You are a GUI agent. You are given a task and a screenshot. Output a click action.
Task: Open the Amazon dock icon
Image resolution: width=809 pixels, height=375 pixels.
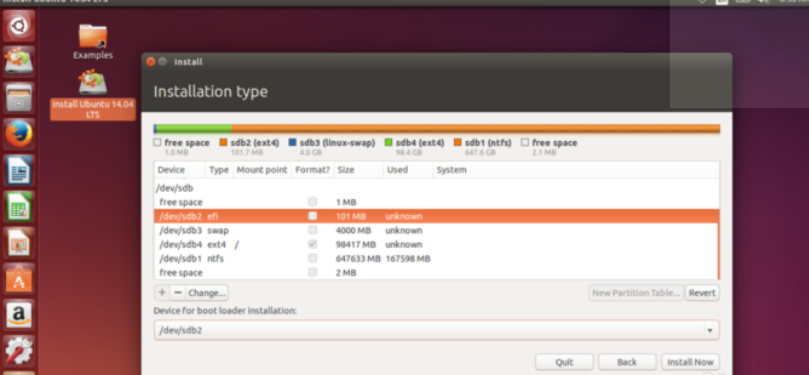pos(19,315)
